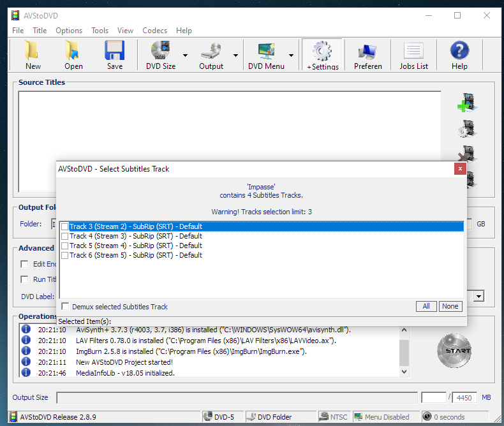Click the Output Size progress bar
Screen dimensions: 504x426
point(237,398)
